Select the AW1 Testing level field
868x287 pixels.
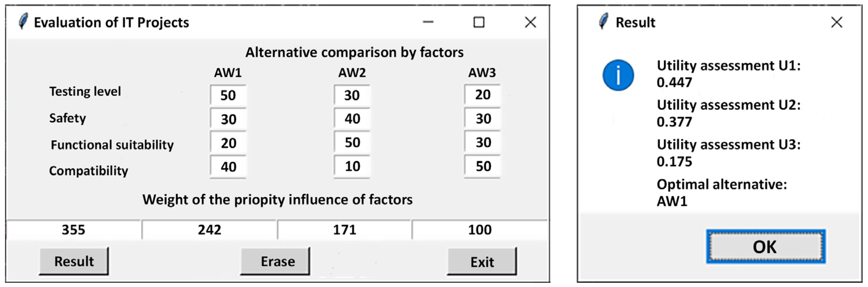pos(228,95)
